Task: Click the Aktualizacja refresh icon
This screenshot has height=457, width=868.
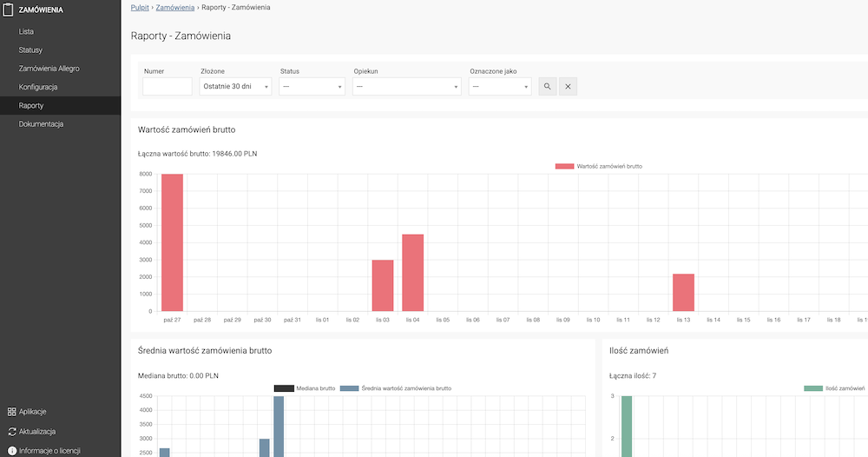Action: point(12,431)
